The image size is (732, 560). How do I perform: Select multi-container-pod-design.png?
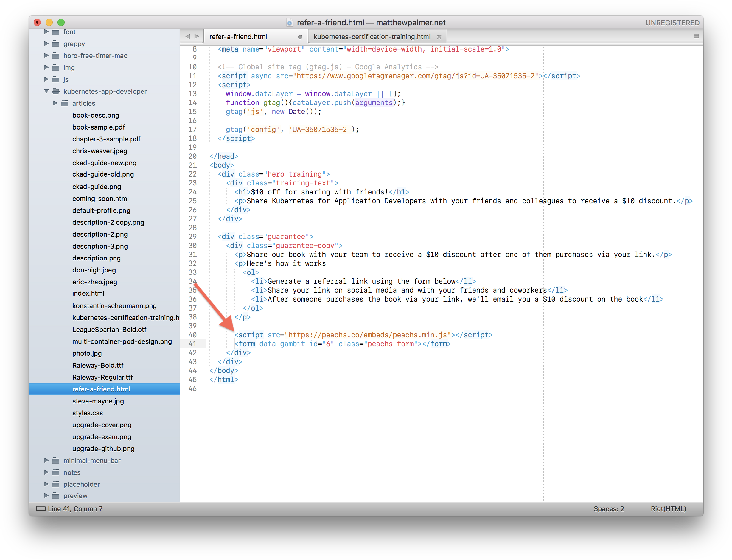point(122,342)
